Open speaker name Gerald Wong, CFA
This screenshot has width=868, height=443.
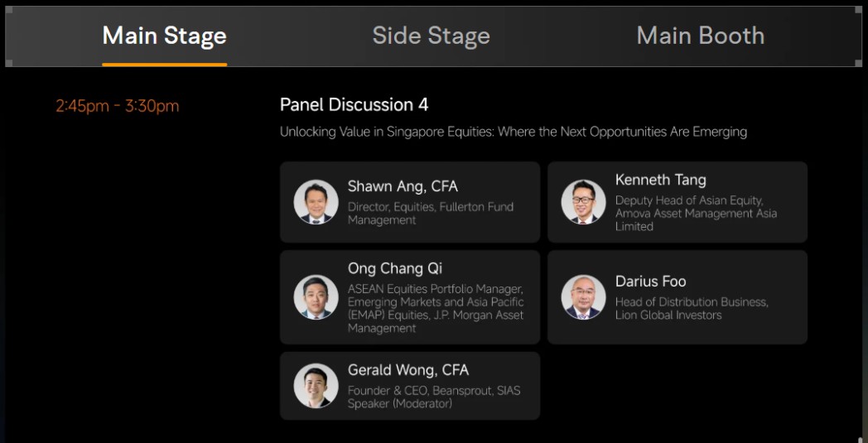coord(408,370)
